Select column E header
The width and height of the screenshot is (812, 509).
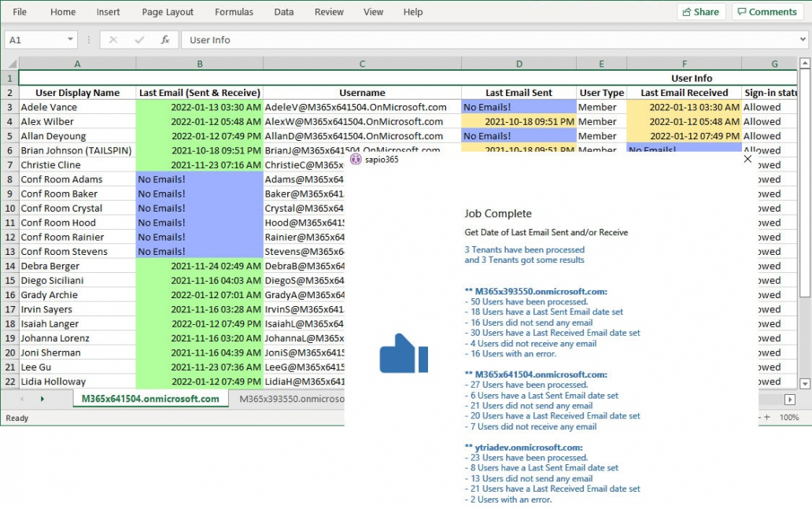(601, 64)
